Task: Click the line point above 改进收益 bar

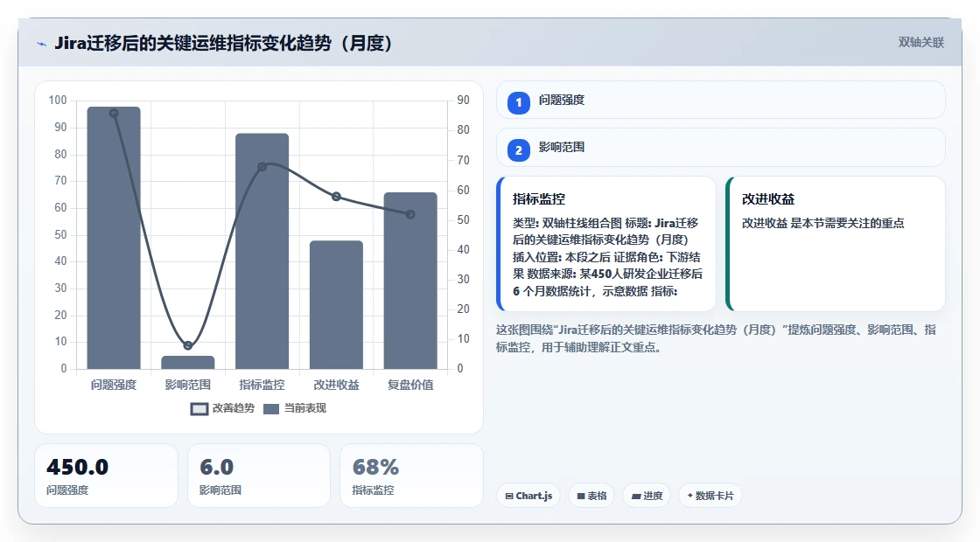Action: coord(336,197)
